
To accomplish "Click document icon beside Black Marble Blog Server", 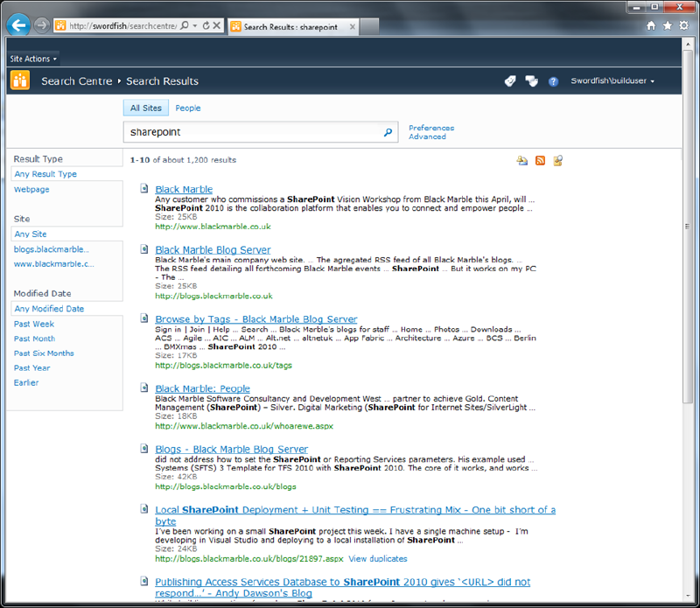I will point(144,249).
